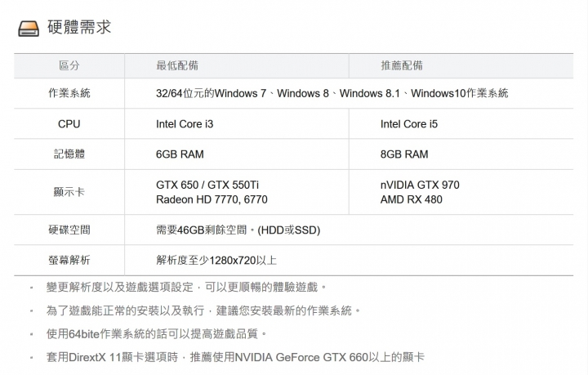588x375 pixels.
Task: Click the 最低配備 column header
Action: (177, 65)
